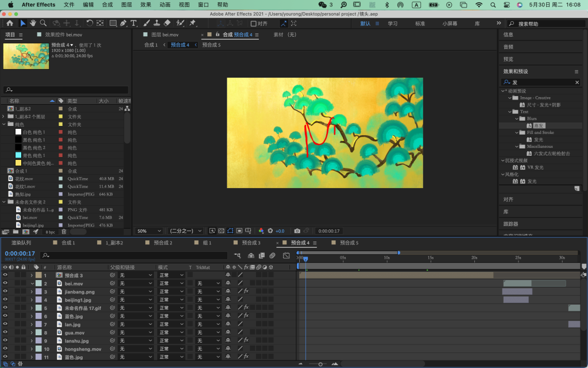Open the 效果 menu in menu bar

[x=145, y=5]
